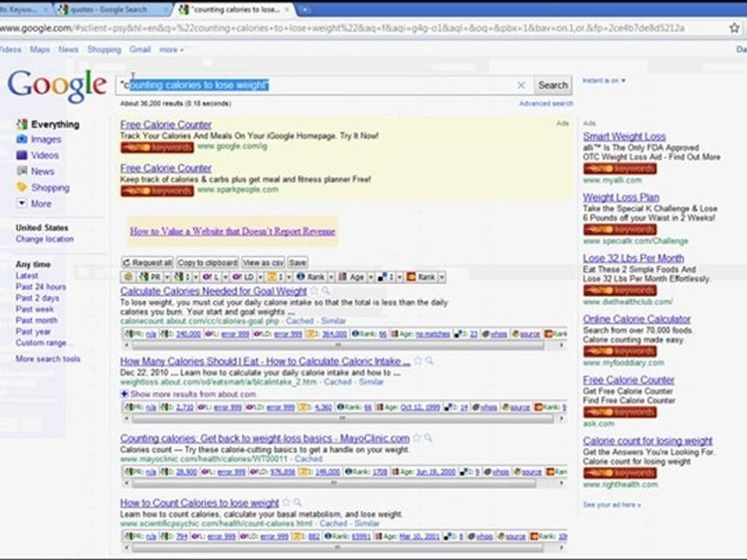
Task: Clear the search box with X icon
Action: point(521,86)
